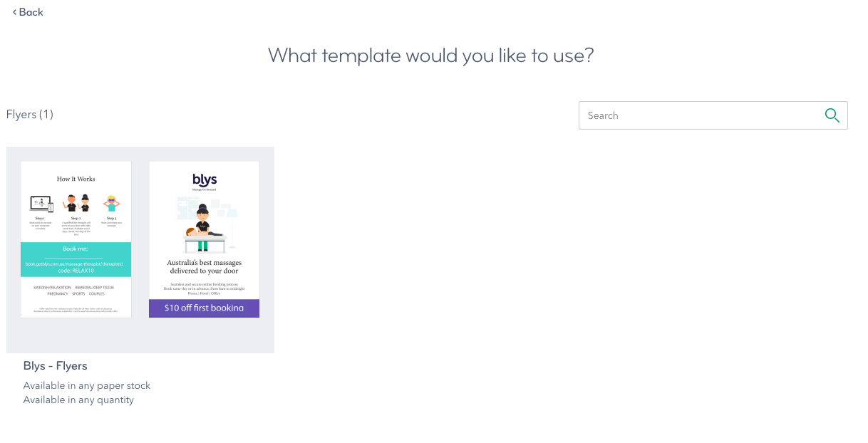Click the teal Book me banner
The image size is (868, 443).
click(x=76, y=259)
